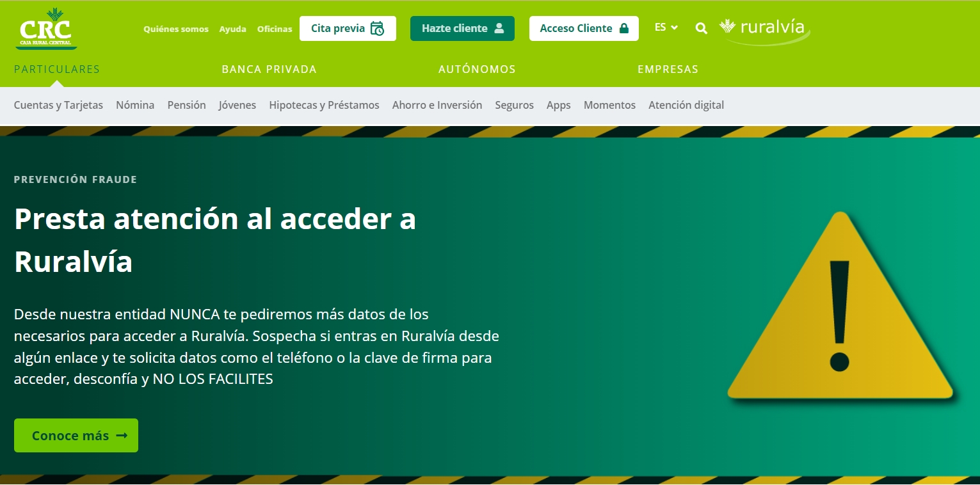980x485 pixels.
Task: Open the Quiénes somos link
Action: point(176,29)
